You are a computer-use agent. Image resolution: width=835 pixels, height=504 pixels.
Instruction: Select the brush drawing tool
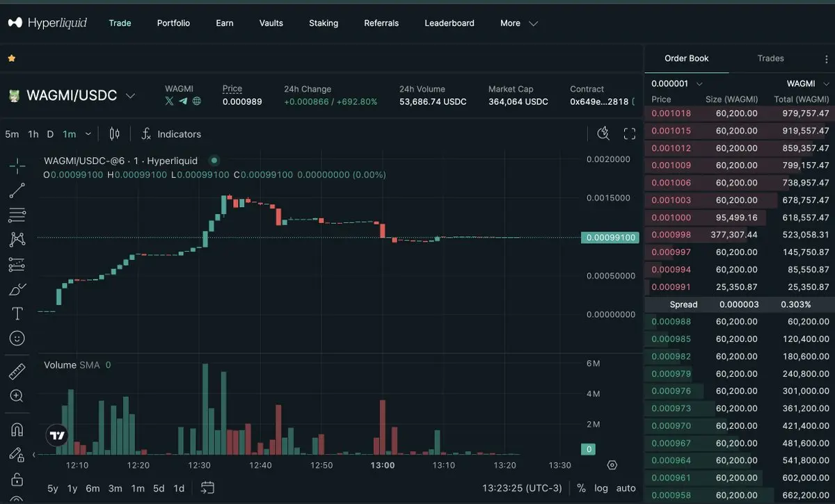click(17, 289)
